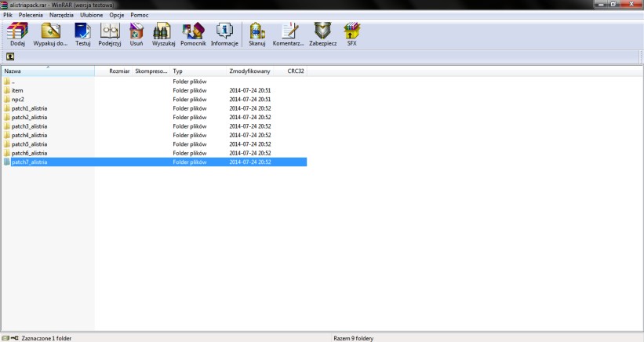The height and width of the screenshot is (342, 644).
Task: Click the parent '..' folder icon
Action: pyautogui.click(x=7, y=82)
